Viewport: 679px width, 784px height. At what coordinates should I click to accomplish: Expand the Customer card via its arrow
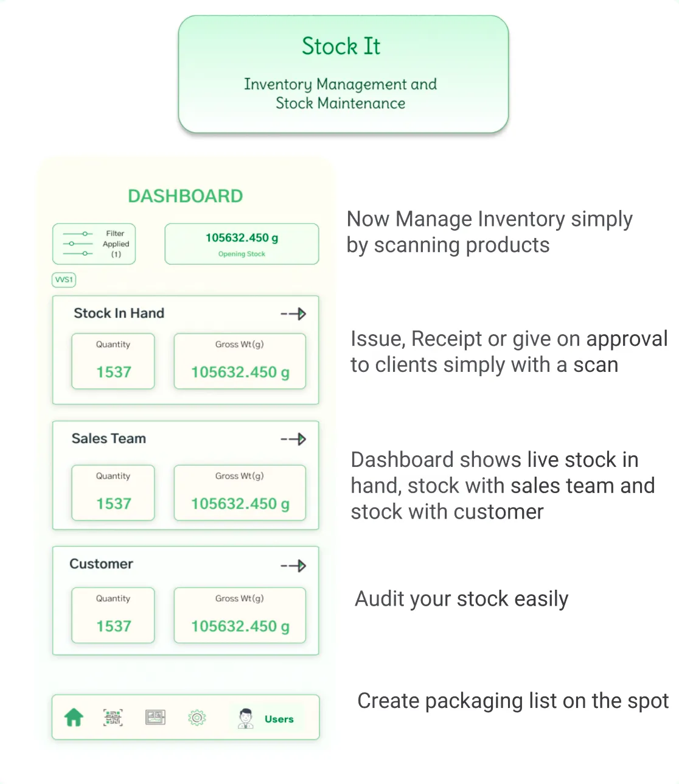tap(294, 565)
